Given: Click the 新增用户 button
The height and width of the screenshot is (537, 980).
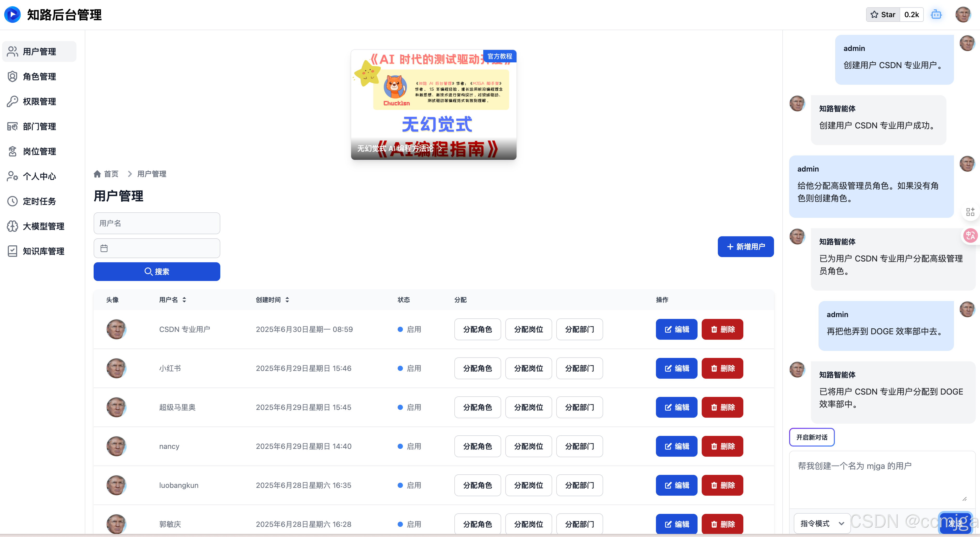Looking at the screenshot, I should 746,246.
